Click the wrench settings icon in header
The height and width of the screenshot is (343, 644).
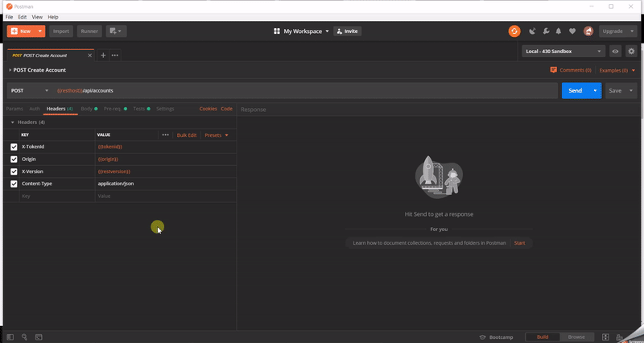point(546,31)
